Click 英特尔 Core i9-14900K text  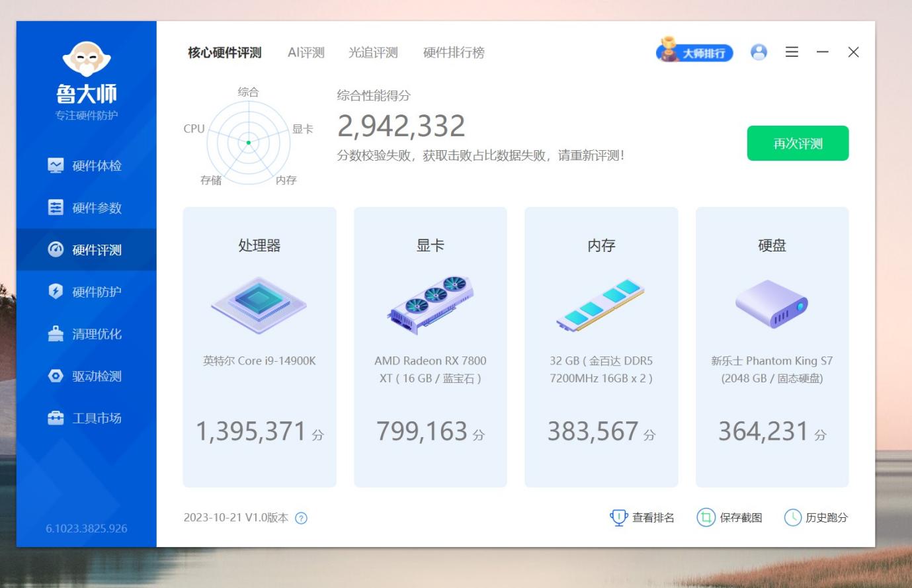[x=259, y=361]
